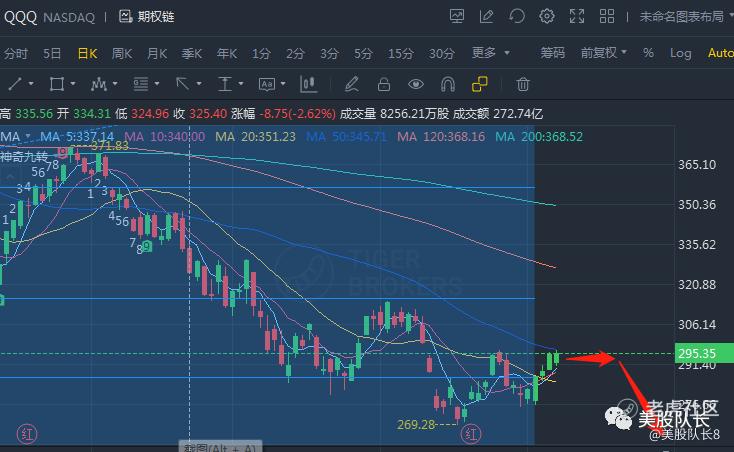The image size is (734, 452).
Task: Toggle the magnet snap mode
Action: pyautogui.click(x=448, y=84)
